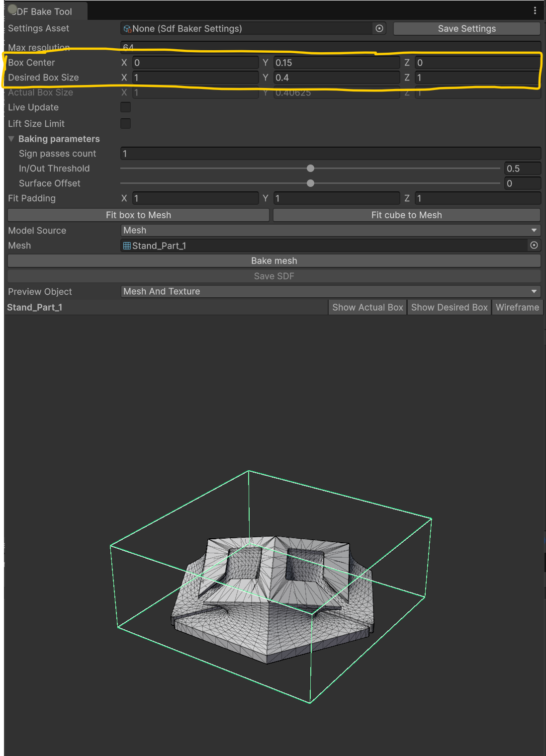Viewport: 546px width, 756px height.
Task: Click the Box Center Y input field
Action: 337,62
